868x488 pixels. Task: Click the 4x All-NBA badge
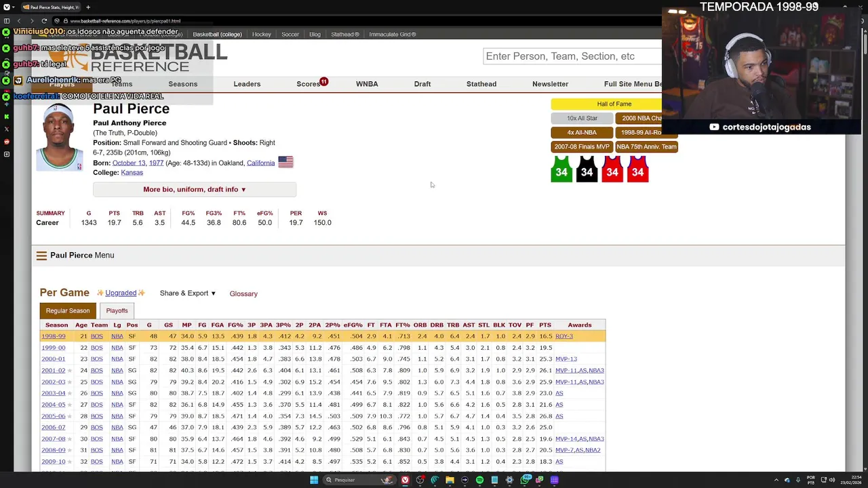tap(582, 132)
